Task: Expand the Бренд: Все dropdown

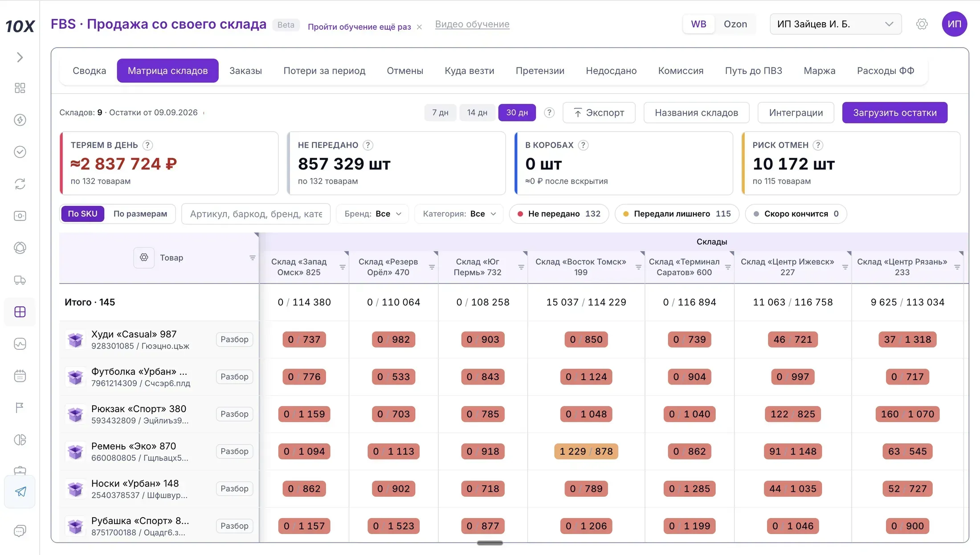Action: click(x=372, y=214)
